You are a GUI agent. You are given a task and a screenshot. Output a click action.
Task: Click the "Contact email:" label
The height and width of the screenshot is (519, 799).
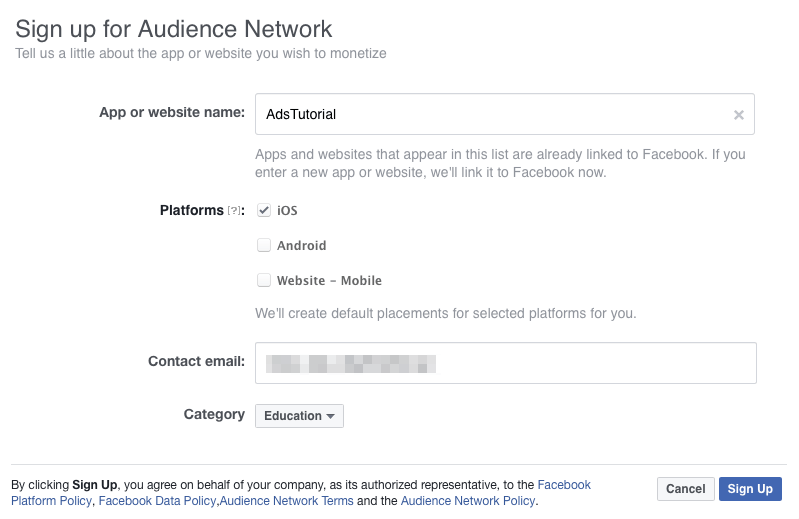[x=196, y=361]
